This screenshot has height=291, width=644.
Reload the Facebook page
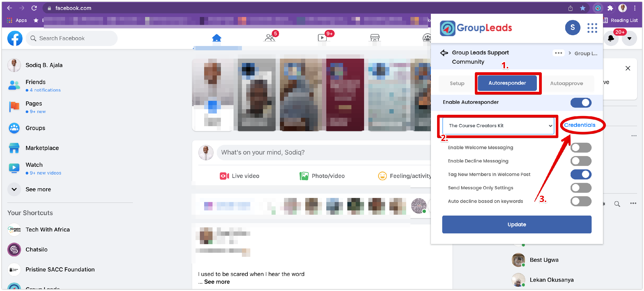(x=34, y=8)
